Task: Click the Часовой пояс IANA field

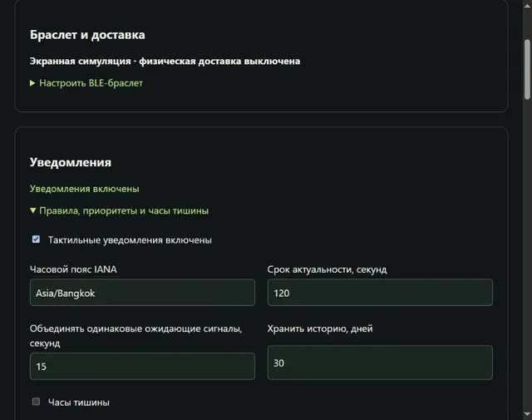Action: coord(142,293)
